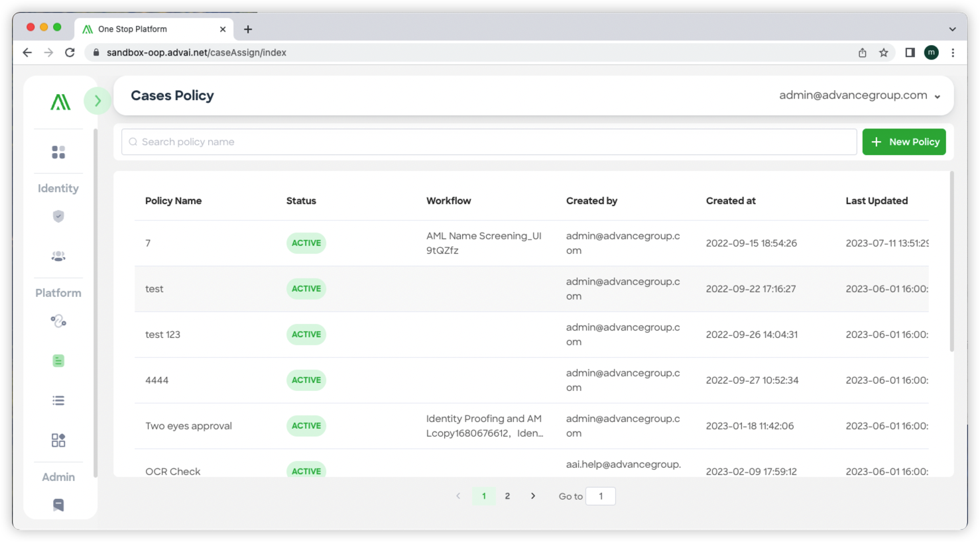This screenshot has height=542, width=980.
Task: Click created date 2022-09-22 17:16:27
Action: coord(751,289)
